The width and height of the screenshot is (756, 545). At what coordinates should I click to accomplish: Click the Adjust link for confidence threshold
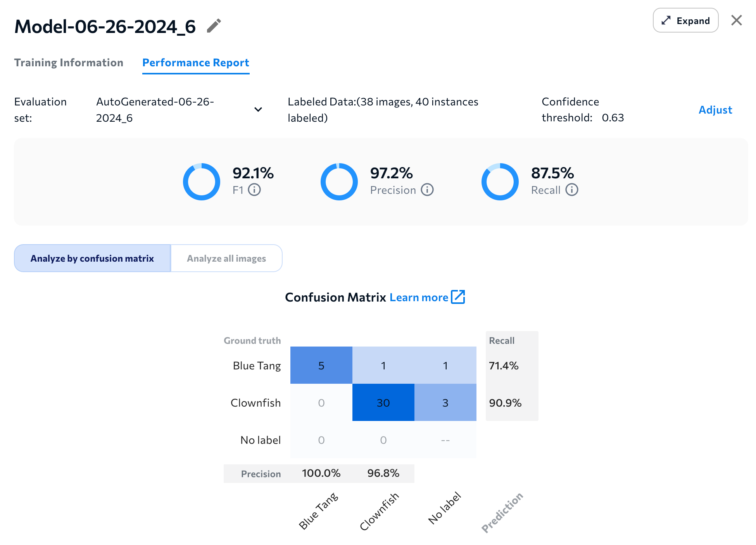715,110
